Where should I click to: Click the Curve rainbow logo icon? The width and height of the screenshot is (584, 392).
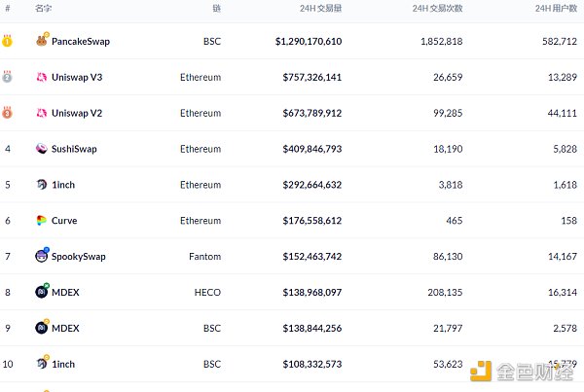(42, 221)
